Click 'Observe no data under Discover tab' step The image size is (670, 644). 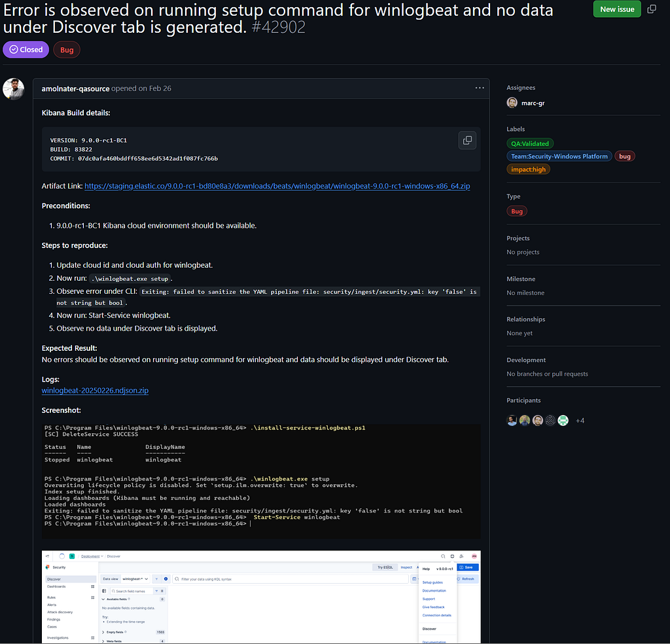137,328
